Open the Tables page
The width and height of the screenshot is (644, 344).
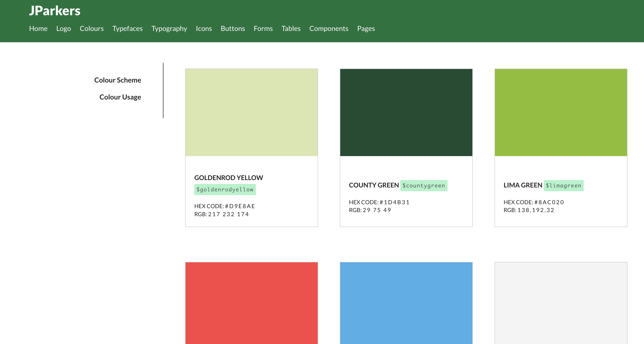point(291,29)
